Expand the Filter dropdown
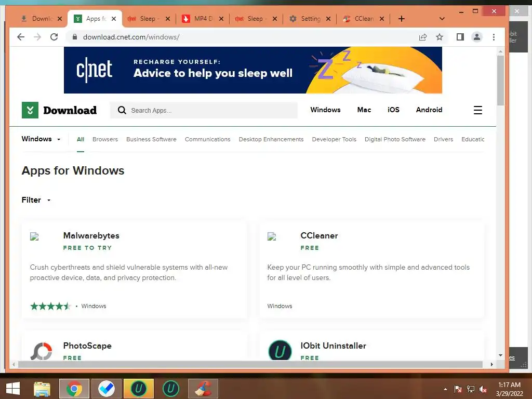This screenshot has width=532, height=399. point(36,200)
